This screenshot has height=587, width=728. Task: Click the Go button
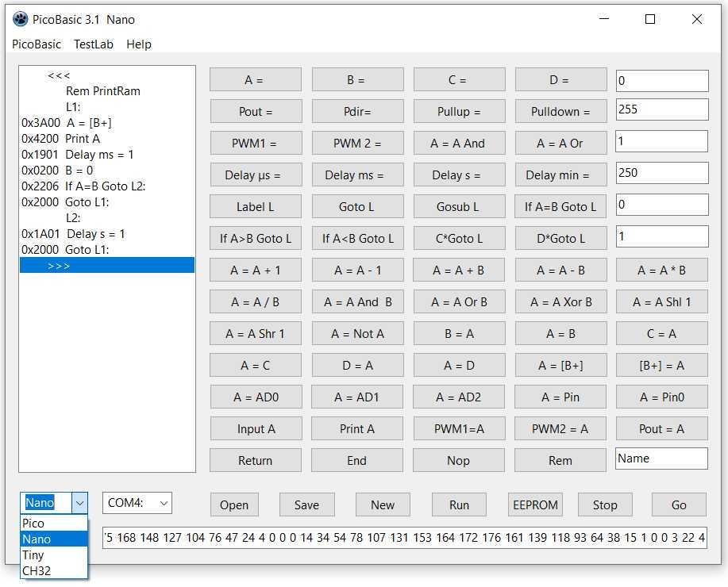point(679,505)
